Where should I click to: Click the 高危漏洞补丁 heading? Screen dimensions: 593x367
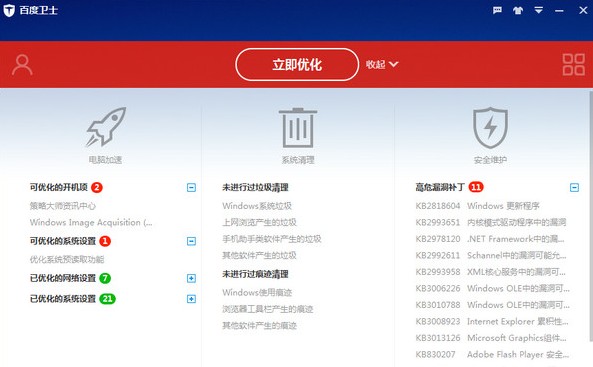(x=440, y=187)
